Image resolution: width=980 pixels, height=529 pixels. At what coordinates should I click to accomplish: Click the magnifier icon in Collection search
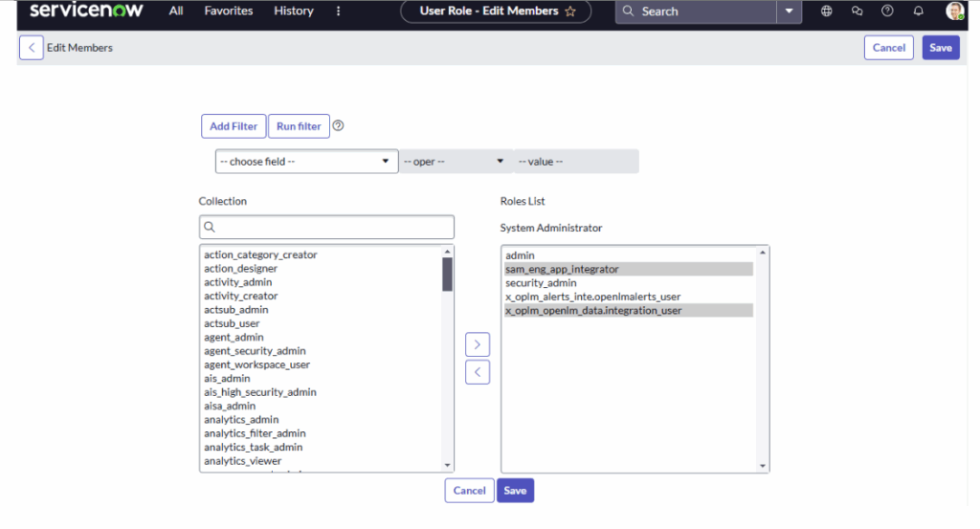click(x=210, y=227)
